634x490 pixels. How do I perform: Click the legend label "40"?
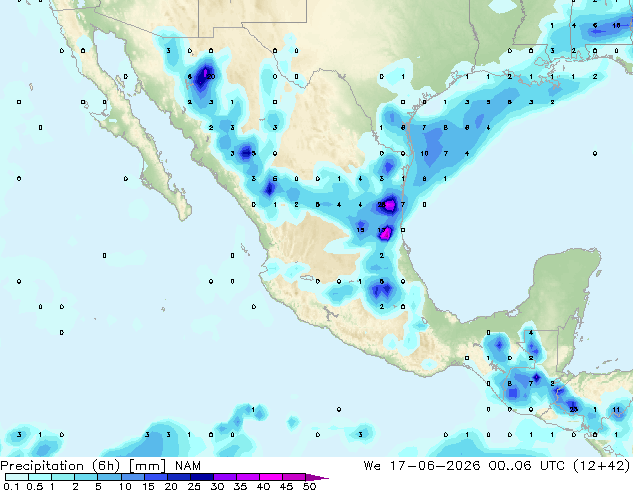pyautogui.click(x=263, y=486)
